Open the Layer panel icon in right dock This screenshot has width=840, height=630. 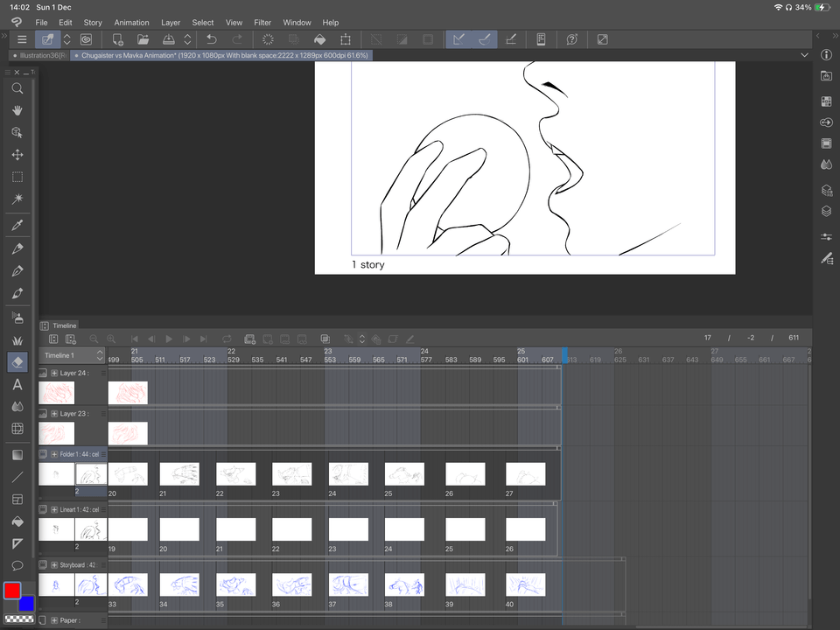click(826, 211)
